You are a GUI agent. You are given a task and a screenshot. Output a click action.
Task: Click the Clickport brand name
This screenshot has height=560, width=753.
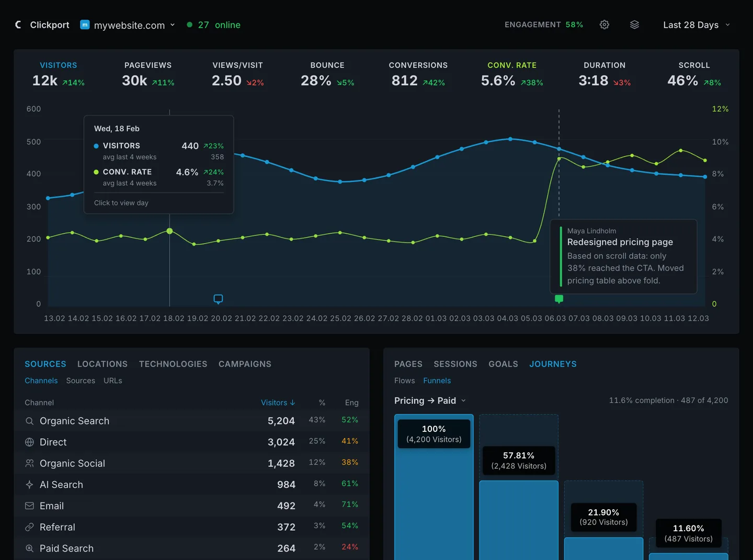(x=50, y=25)
